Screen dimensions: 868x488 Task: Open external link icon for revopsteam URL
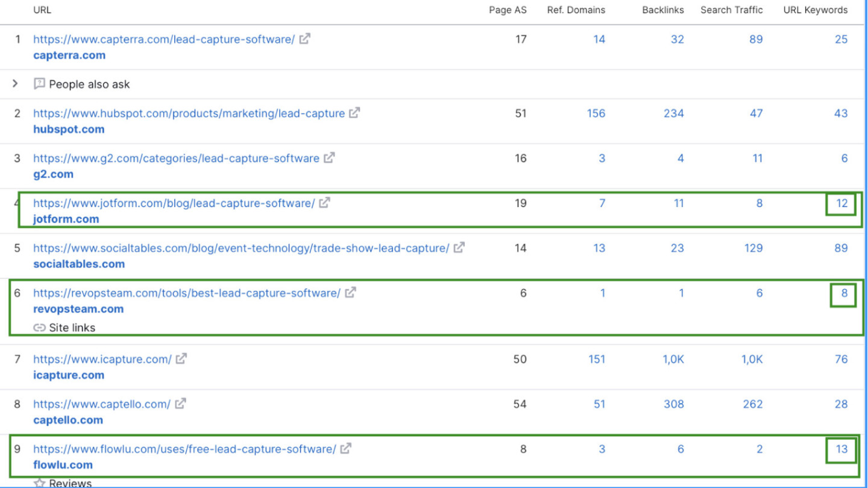350,293
